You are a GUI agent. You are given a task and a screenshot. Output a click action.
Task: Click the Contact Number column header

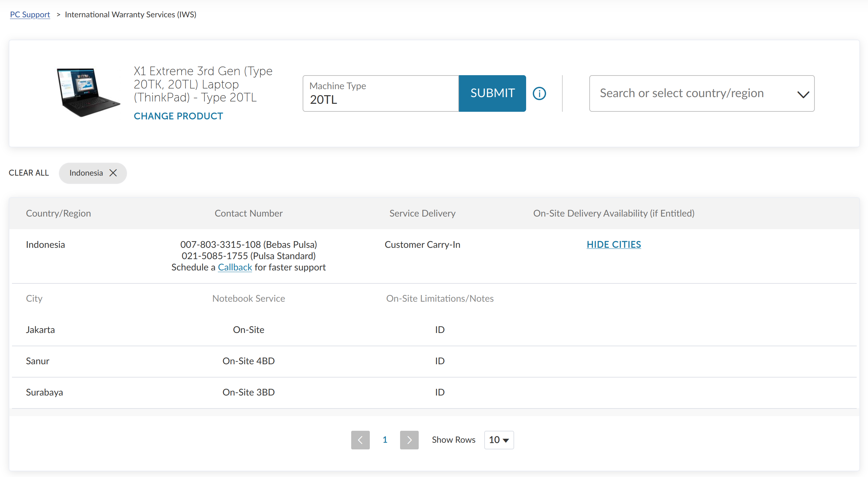click(249, 213)
